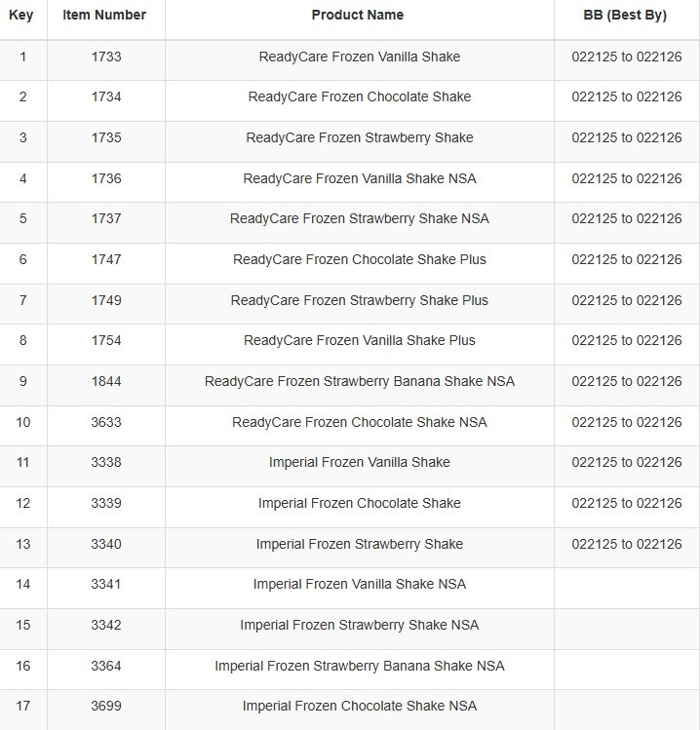Select Imperial Frozen Vanilla Shake product name
700x730 pixels.
(359, 462)
